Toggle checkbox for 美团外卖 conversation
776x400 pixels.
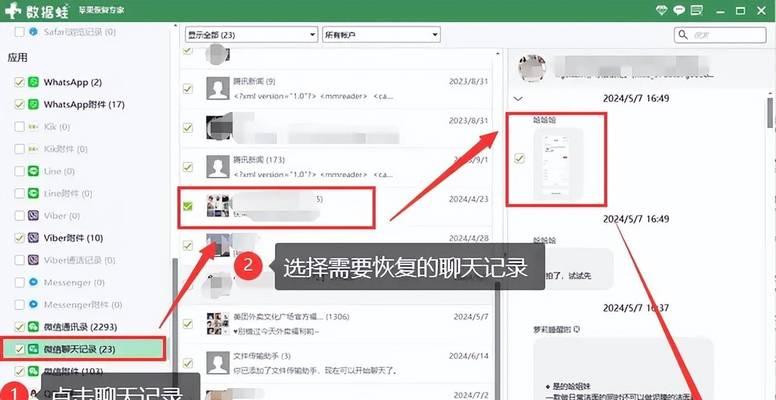coord(188,323)
